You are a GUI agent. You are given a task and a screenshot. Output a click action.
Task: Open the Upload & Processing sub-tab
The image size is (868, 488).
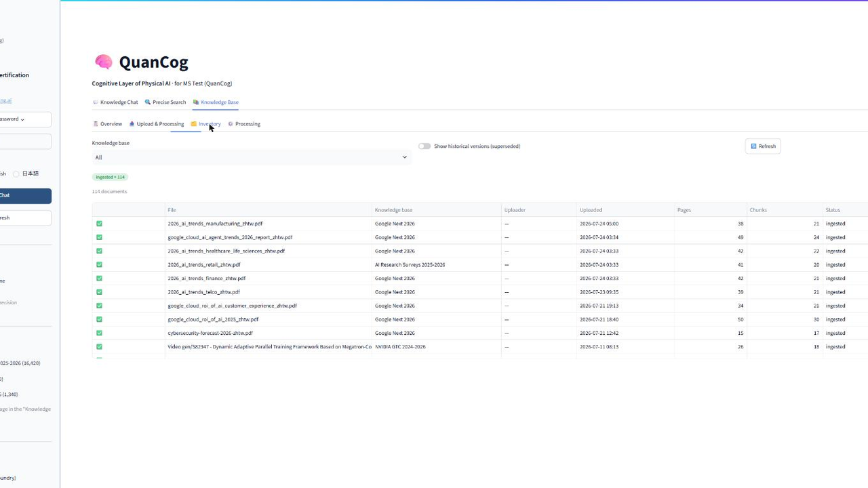pyautogui.click(x=157, y=124)
